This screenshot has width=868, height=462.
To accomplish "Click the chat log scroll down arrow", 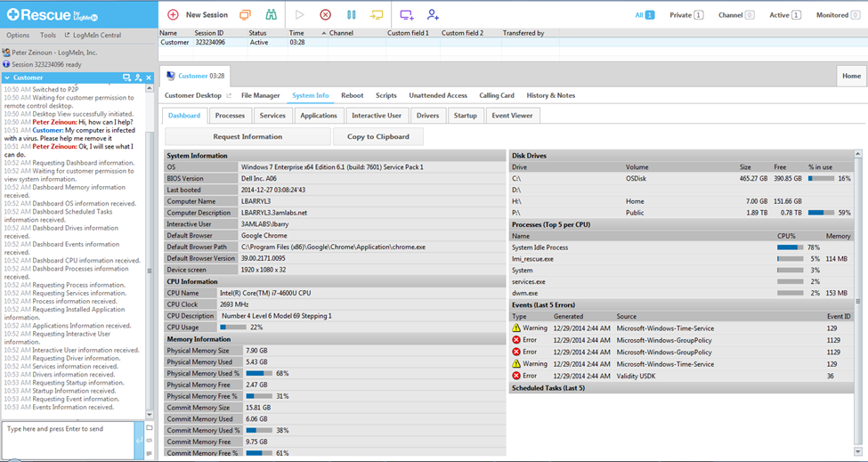I will coord(150,415).
